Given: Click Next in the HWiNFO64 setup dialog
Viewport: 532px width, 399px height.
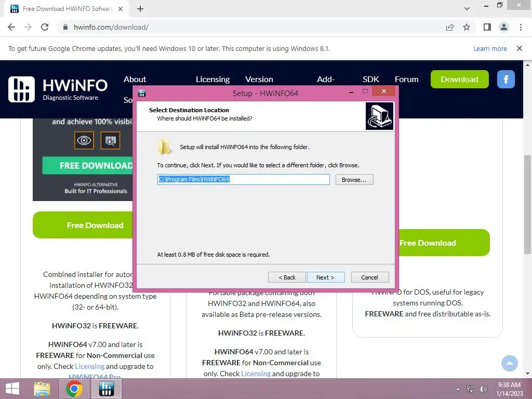Looking at the screenshot, I should pyautogui.click(x=326, y=277).
